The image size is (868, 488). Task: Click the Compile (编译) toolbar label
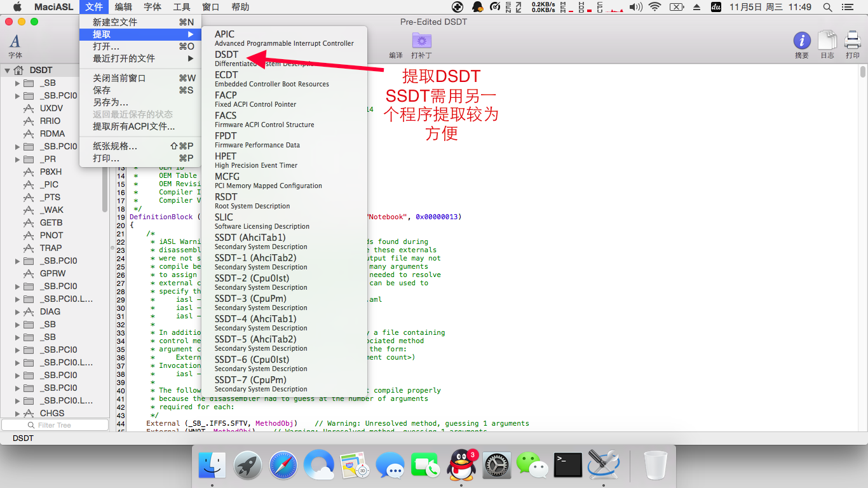coord(396,55)
